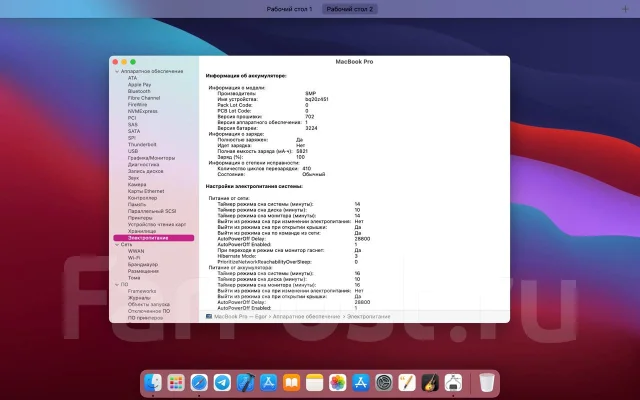Select Bluetooth in the hardware list
Screen dimensions: 640x400
[x=139, y=91]
